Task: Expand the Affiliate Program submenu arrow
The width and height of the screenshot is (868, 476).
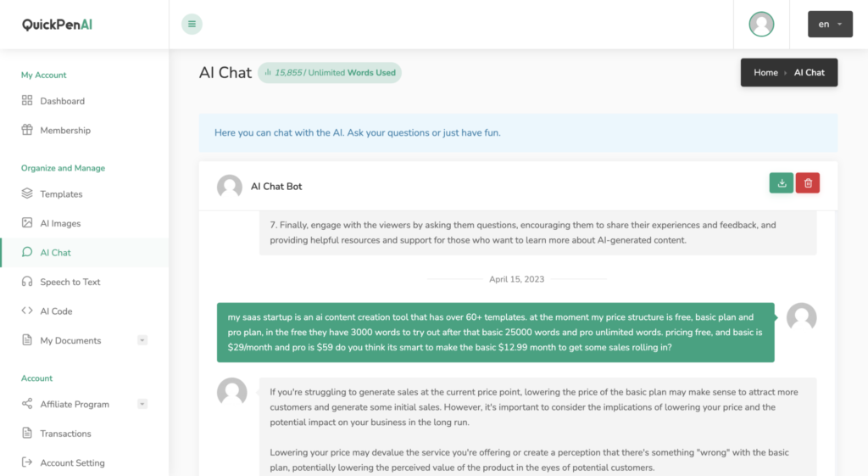Action: tap(142, 405)
